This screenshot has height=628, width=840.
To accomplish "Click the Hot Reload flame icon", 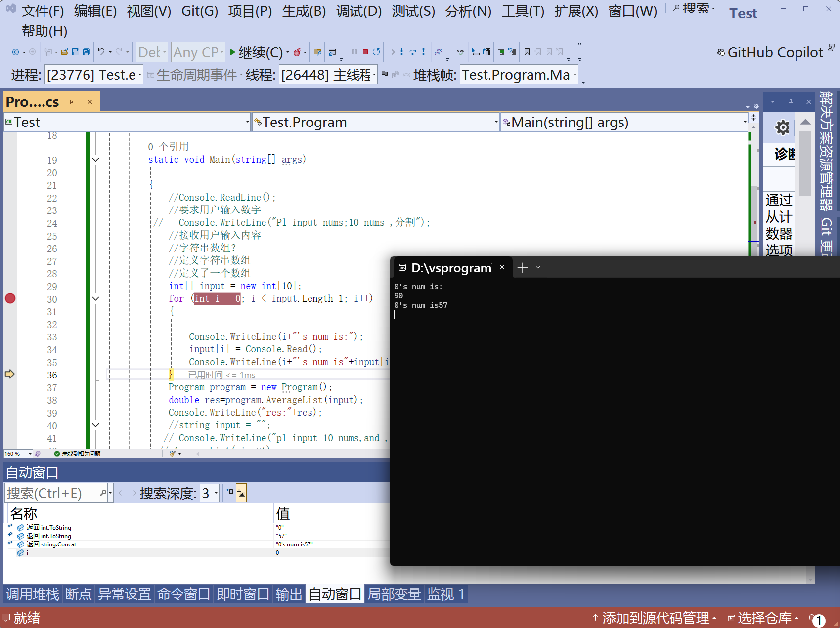I will [x=297, y=52].
